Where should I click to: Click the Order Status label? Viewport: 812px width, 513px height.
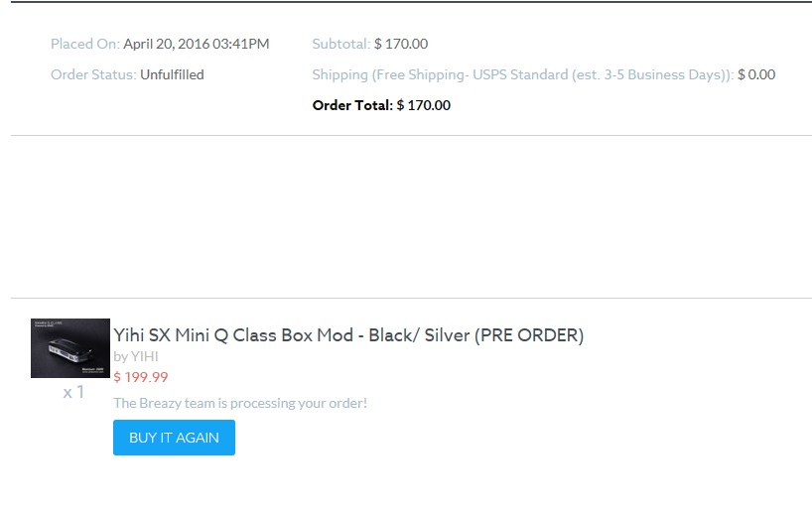tap(93, 74)
